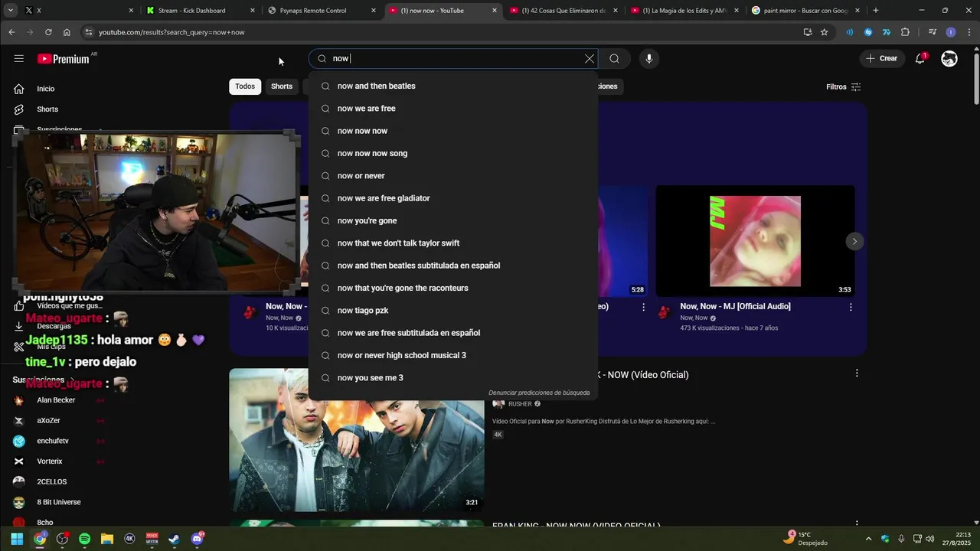980x551 pixels.
Task: Choose suggestion 'now you see me 3'
Action: coord(452,378)
